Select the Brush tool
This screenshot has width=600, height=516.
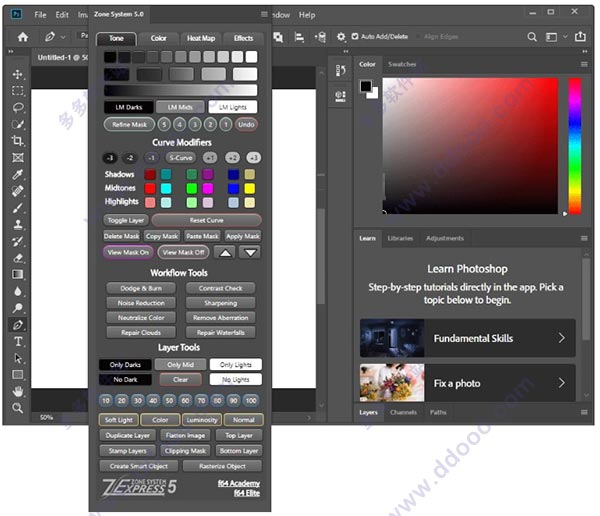(18, 208)
